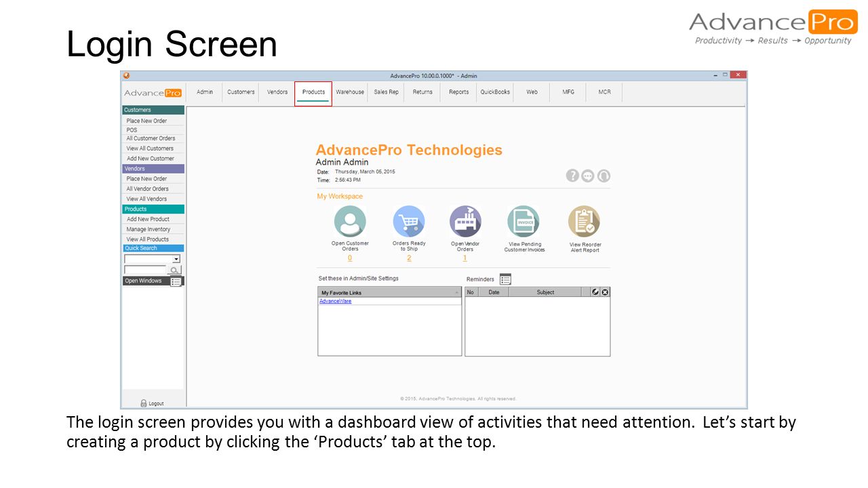Open the Vendors tab
868x488 pixels.
277,92
